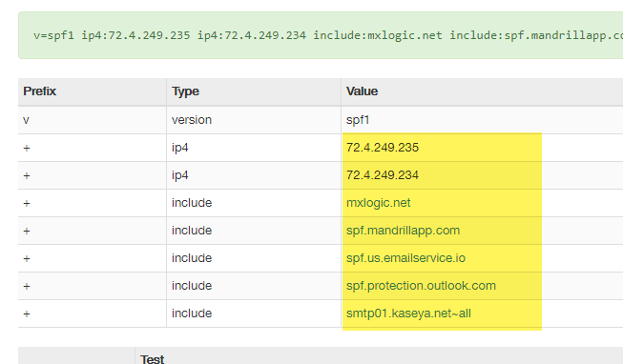Open spf.protection.outlook.com include link
The image size is (623, 364).
421,286
